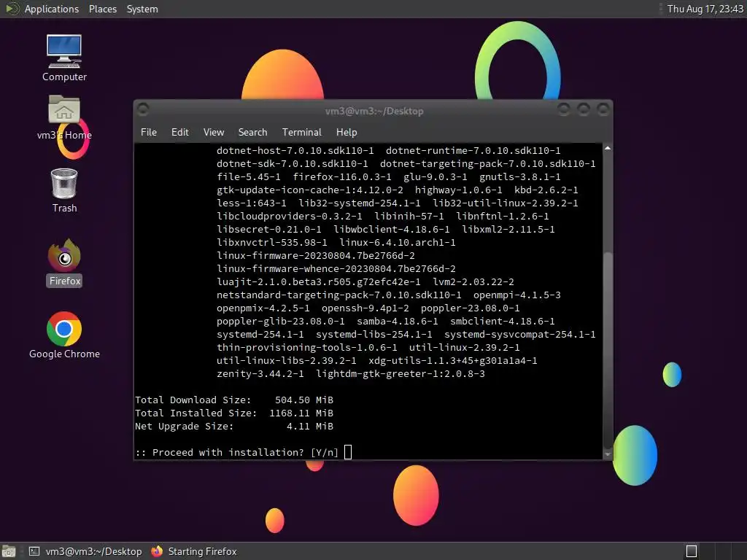Click the terminal title vm3@vm3:~/Desktop
Viewport: 747px width, 560px height.
coord(374,111)
